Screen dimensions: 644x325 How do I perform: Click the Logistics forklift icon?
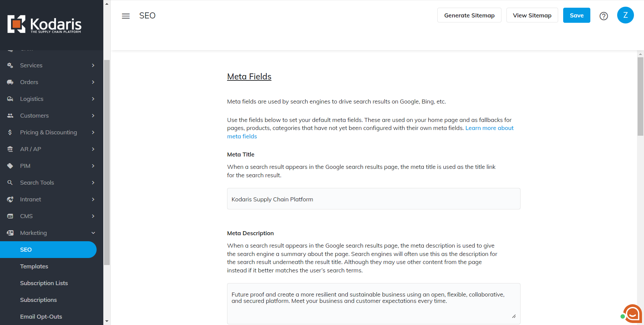pyautogui.click(x=10, y=99)
